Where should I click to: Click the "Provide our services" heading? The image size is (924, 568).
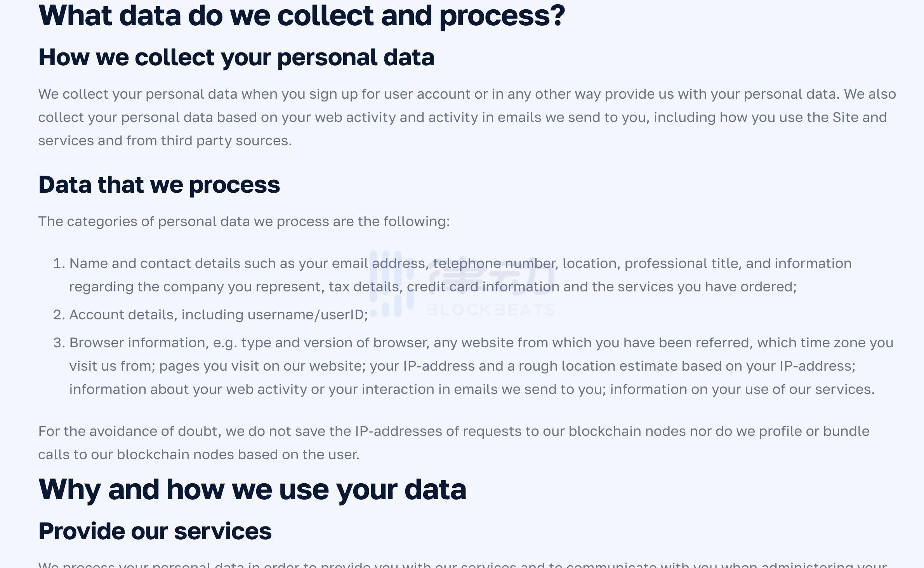[x=155, y=531]
